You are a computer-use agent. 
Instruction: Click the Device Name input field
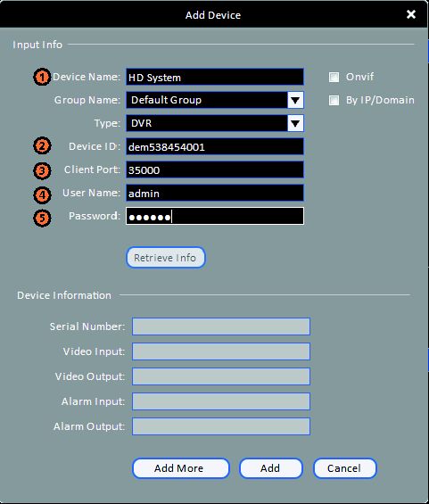215,77
